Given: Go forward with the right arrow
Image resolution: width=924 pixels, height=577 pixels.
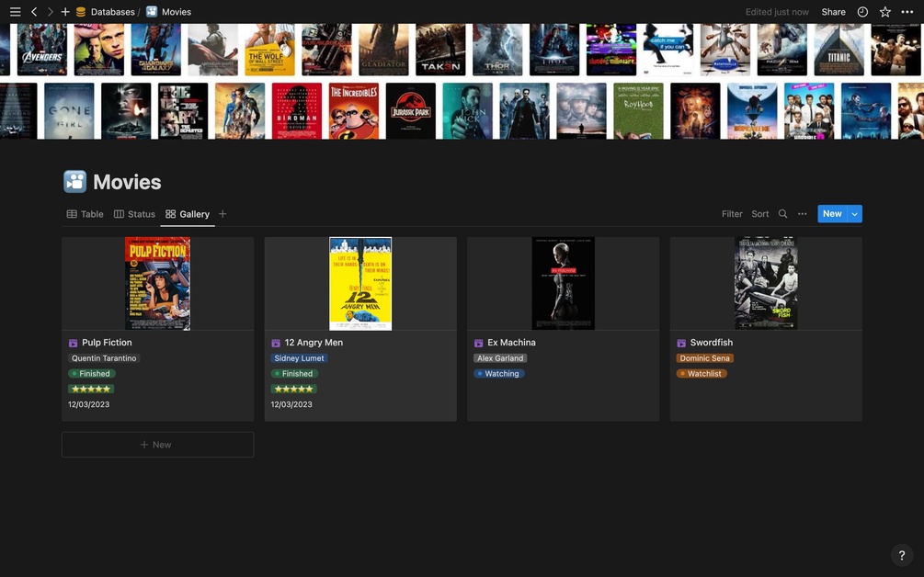Looking at the screenshot, I should pyautogui.click(x=50, y=12).
